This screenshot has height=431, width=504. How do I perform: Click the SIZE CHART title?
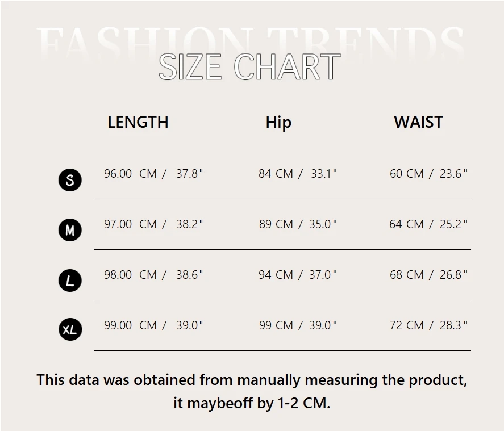tap(250, 67)
